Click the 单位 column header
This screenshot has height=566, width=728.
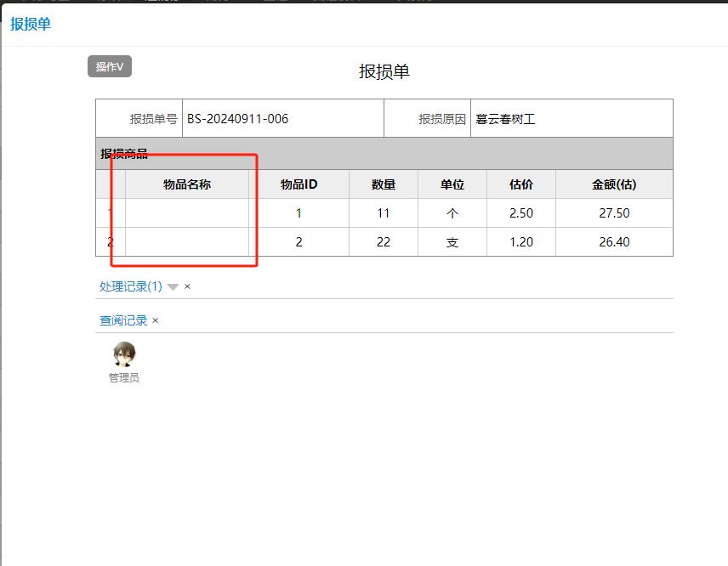452,184
